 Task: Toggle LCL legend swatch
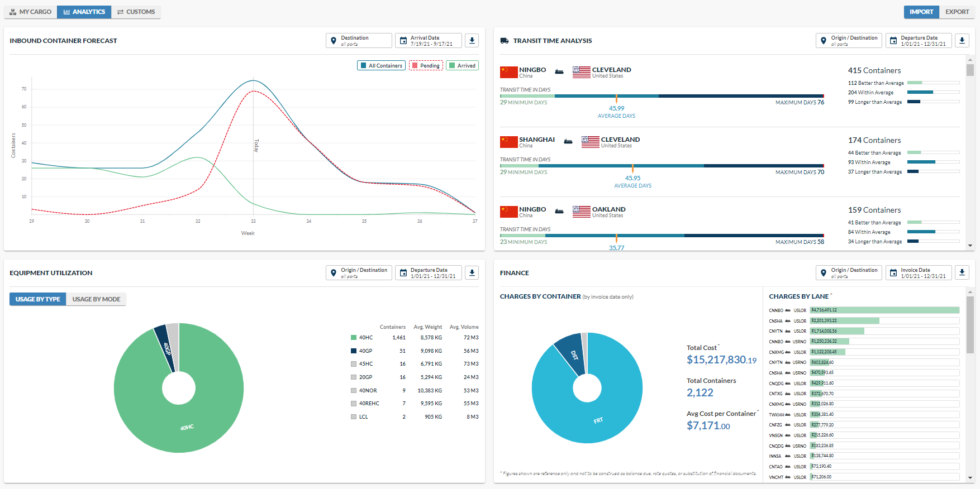[x=354, y=417]
